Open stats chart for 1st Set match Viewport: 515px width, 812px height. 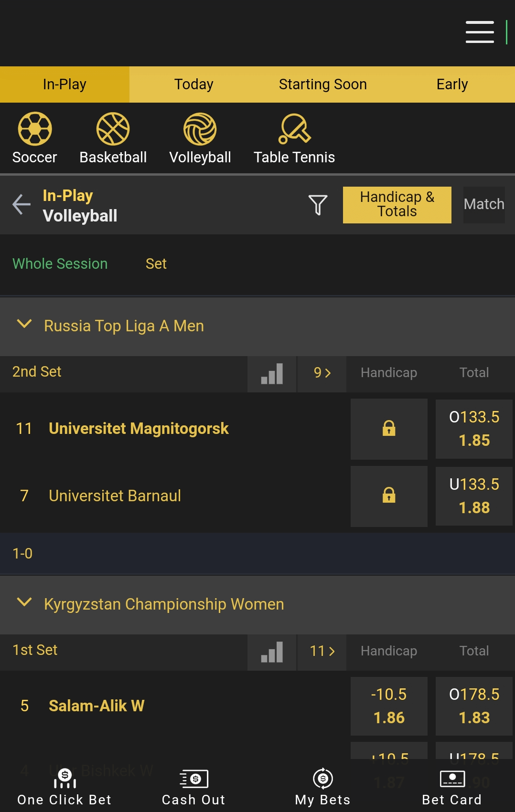272,652
